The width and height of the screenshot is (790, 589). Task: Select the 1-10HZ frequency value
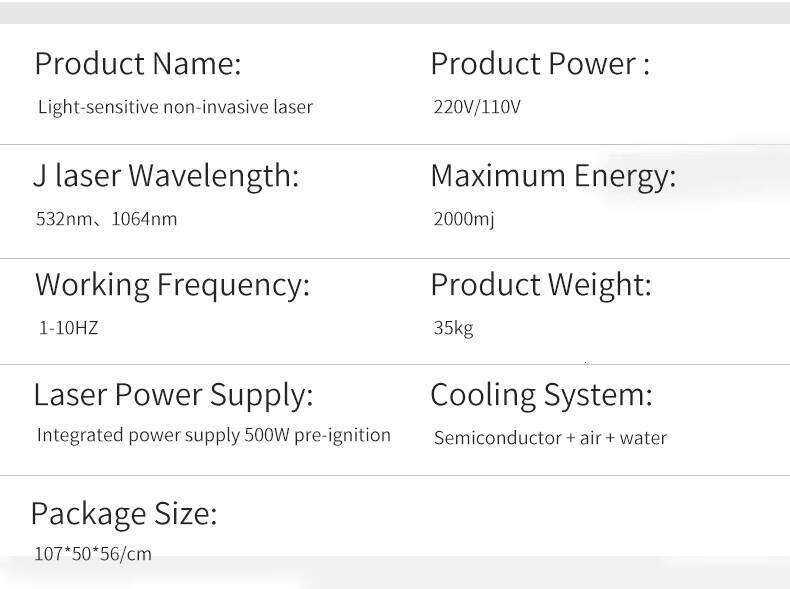coord(68,328)
